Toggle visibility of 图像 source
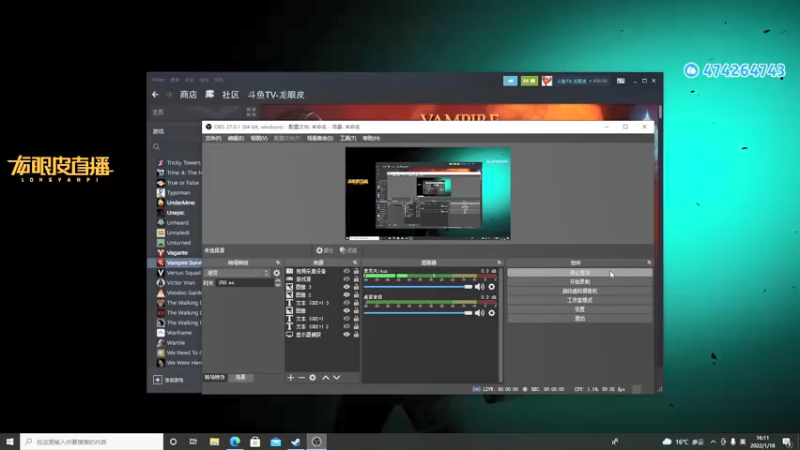Screen dimensions: 800x450 click(346, 311)
